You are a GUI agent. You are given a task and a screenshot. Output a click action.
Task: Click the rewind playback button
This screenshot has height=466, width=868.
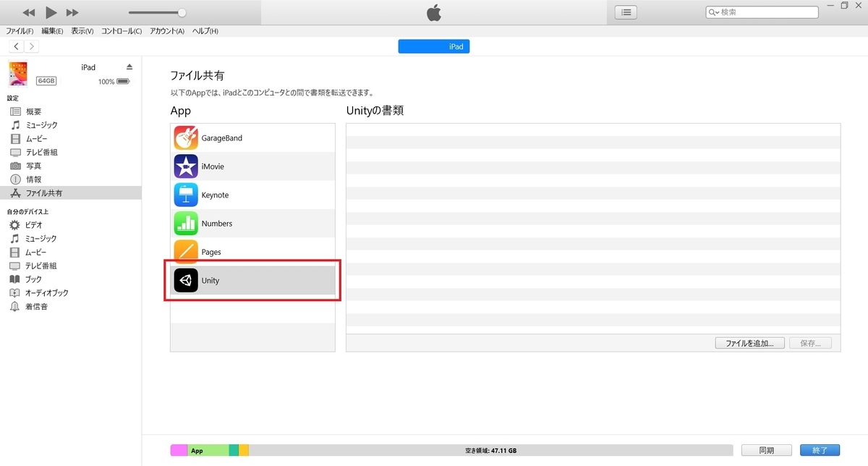[29, 13]
